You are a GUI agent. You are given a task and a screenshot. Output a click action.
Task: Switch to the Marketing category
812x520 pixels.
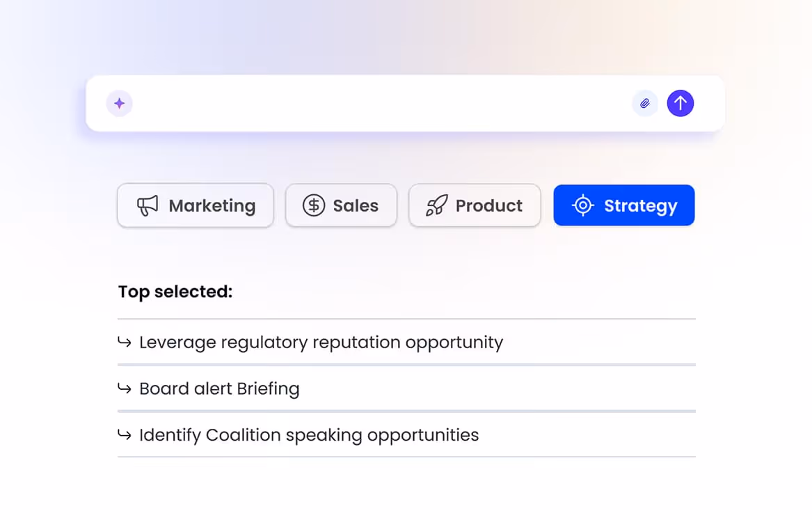(x=196, y=205)
